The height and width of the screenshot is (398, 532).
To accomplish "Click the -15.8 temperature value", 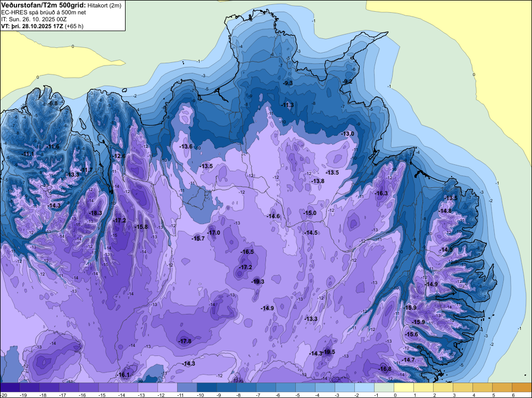I will [141, 227].
